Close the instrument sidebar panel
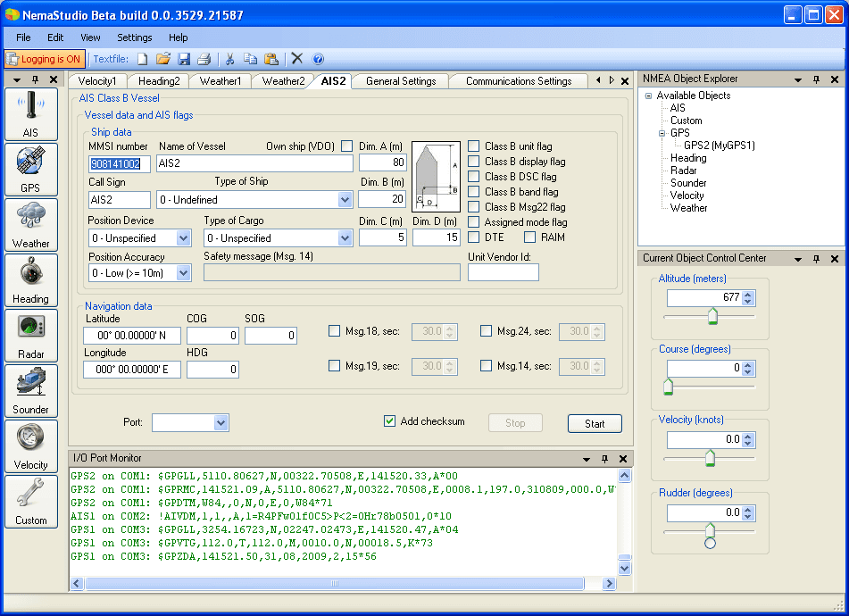The width and height of the screenshot is (849, 616). point(53,79)
